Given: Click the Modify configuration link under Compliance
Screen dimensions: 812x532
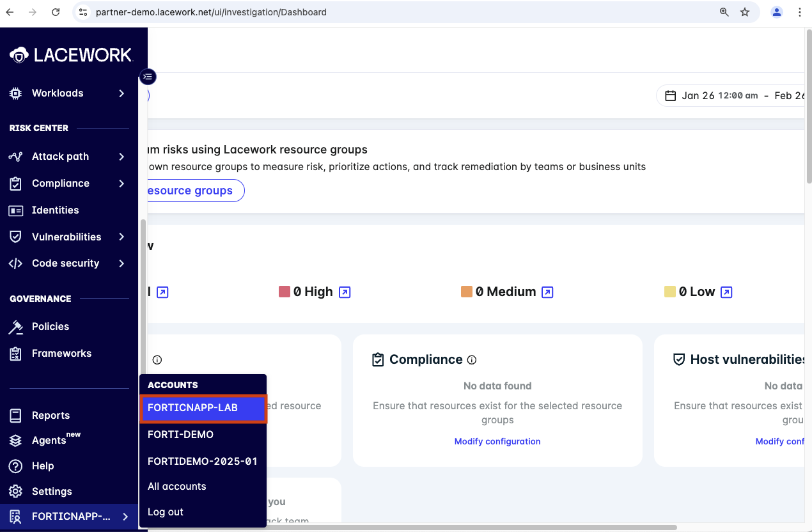Looking at the screenshot, I should click(497, 442).
